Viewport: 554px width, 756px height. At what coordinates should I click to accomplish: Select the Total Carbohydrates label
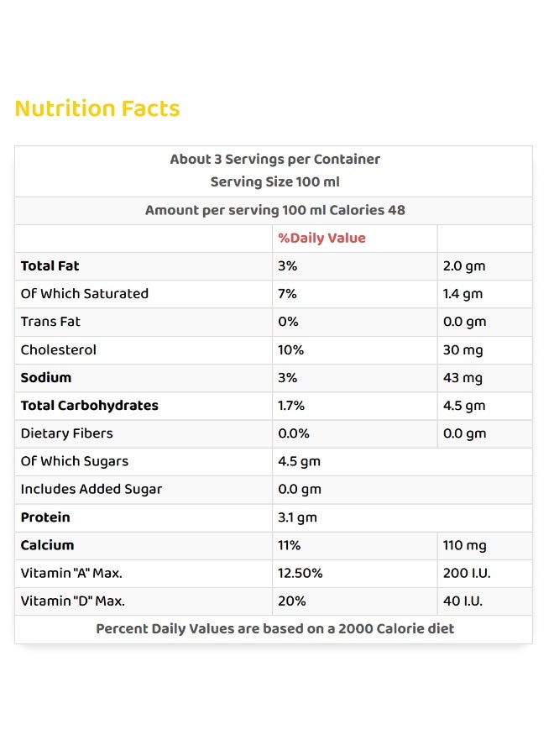(89, 406)
